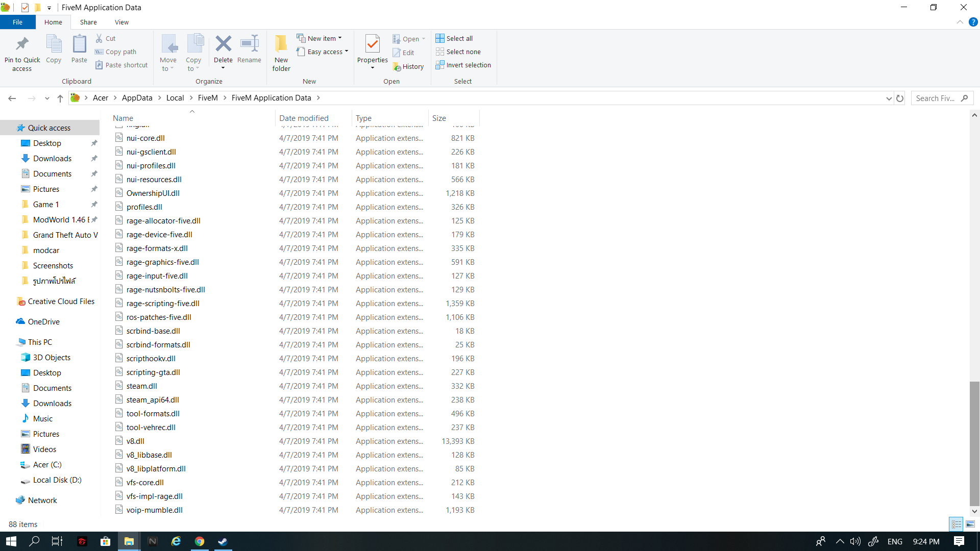Click Select none
Viewport: 980px width, 551px height.
point(458,52)
